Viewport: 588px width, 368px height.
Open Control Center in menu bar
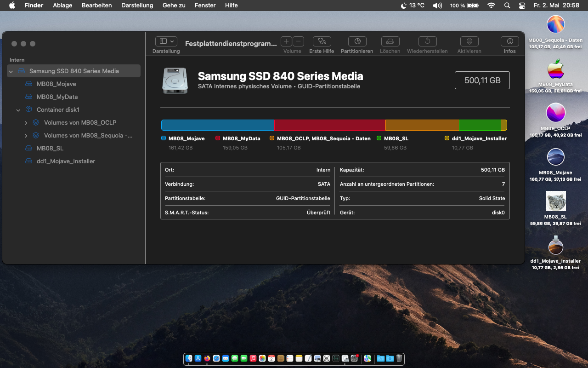point(522,6)
